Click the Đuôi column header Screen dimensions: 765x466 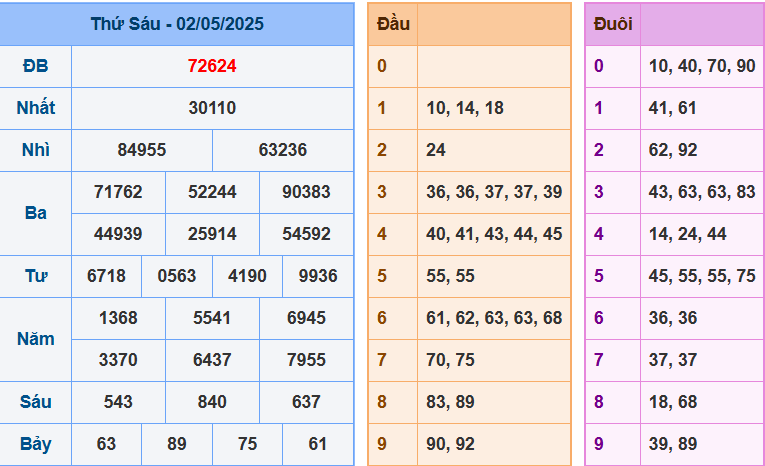(612, 24)
